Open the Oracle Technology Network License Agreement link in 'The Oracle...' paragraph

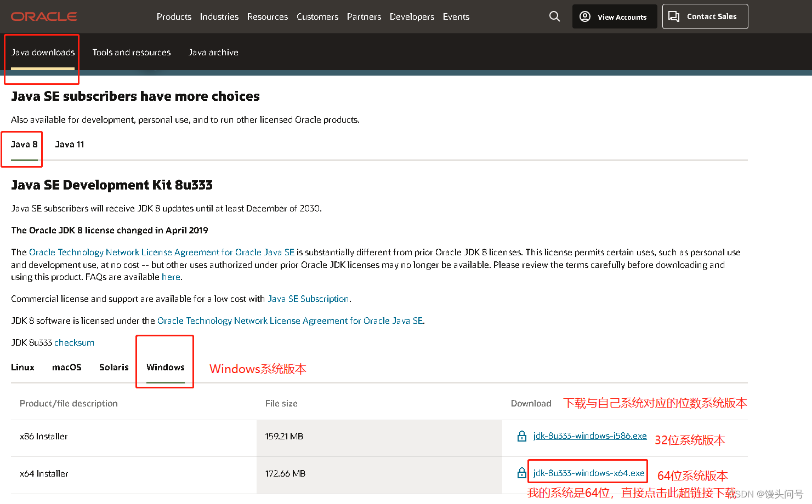coord(162,253)
